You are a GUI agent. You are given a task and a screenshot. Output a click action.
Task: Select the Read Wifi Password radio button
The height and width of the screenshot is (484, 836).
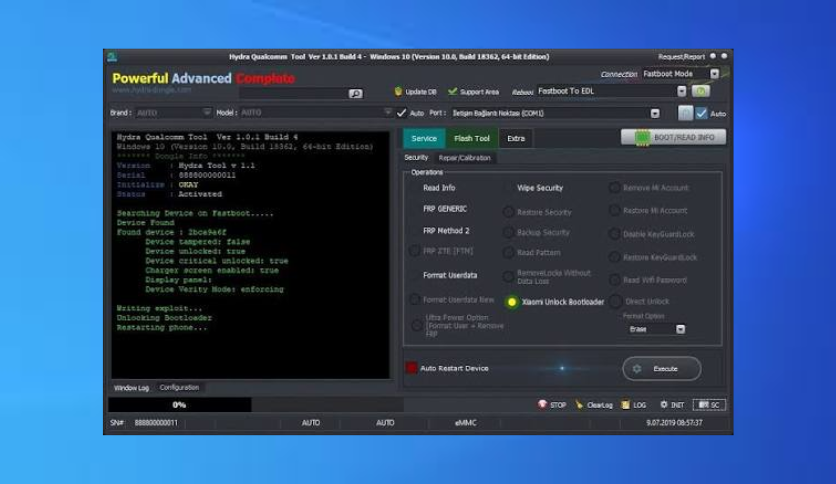[615, 280]
